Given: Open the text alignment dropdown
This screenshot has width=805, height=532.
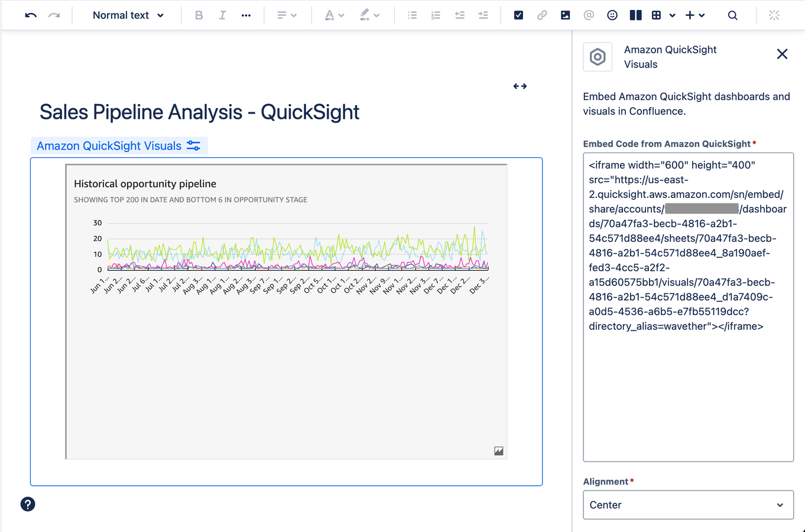Looking at the screenshot, I should click(x=287, y=15).
